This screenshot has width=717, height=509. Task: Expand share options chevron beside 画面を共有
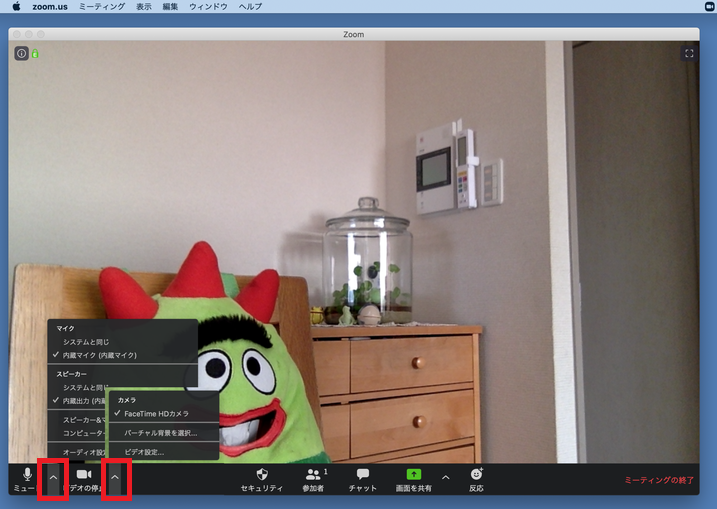coord(446,477)
